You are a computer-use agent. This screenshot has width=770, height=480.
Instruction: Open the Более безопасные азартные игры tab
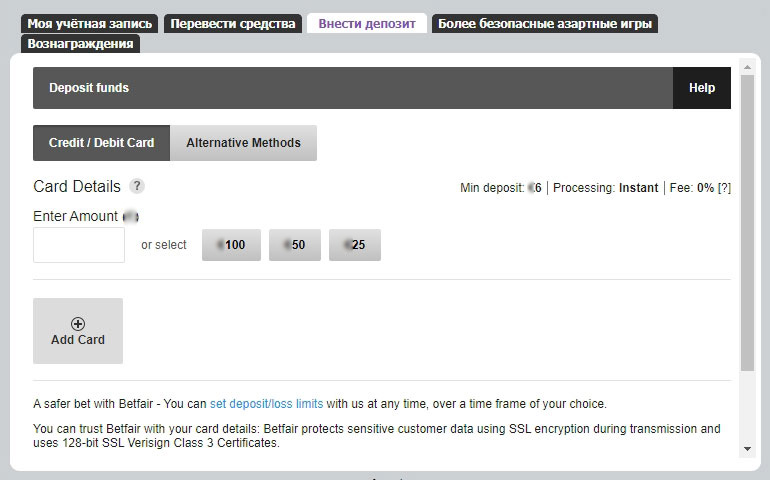544,23
